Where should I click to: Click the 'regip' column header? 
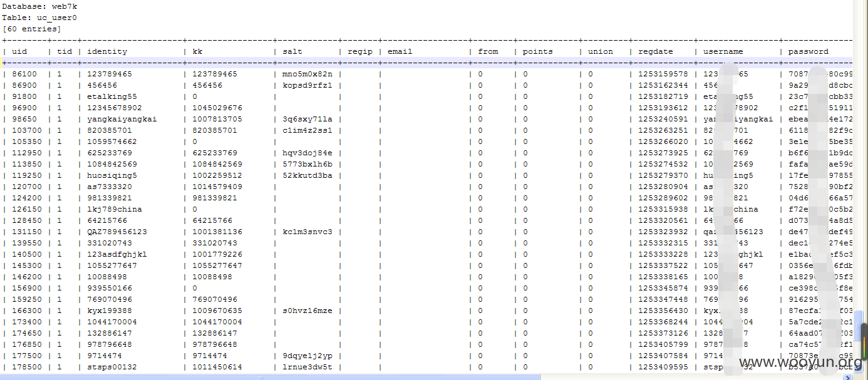(x=360, y=51)
